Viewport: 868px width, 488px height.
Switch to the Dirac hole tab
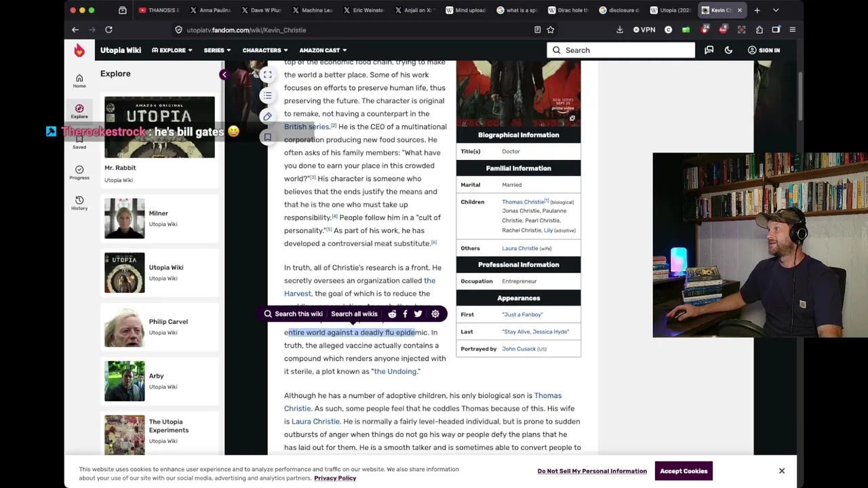pos(568,10)
